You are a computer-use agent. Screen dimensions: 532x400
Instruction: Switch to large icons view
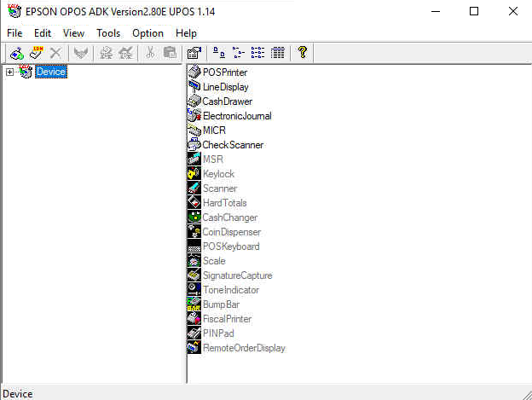coord(219,53)
